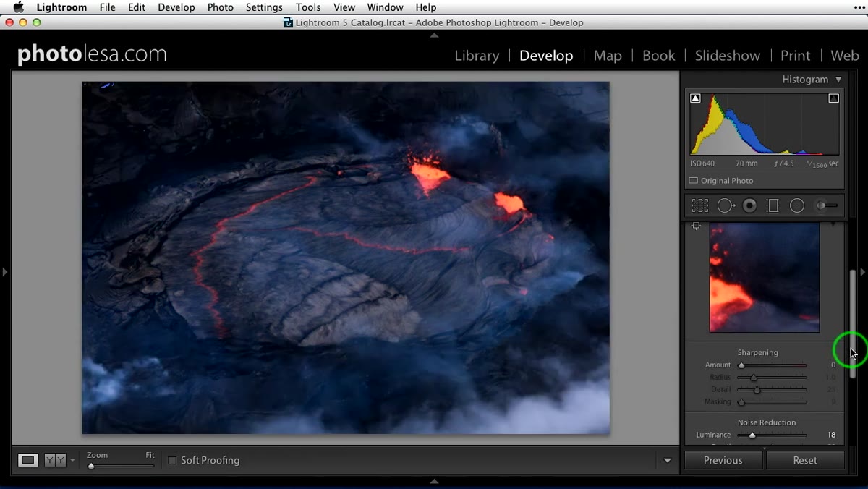Open the View menu
Screen dimensions: 868x489
point(344,7)
